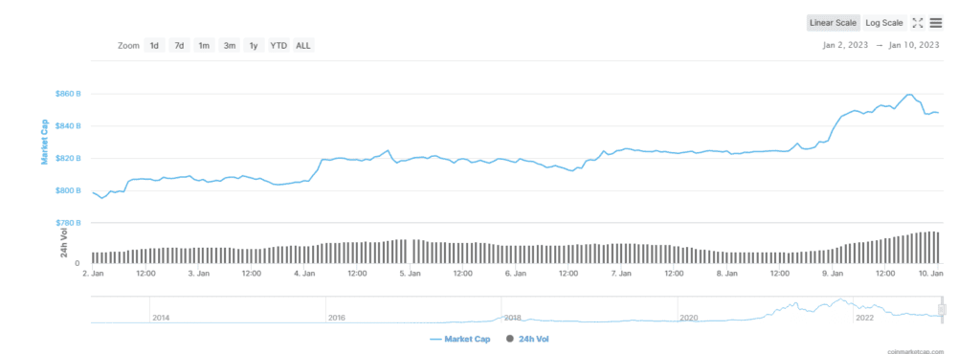Open the coinmarketcap.com credit link
Viewport: 980px width, 354px height.
916,351
